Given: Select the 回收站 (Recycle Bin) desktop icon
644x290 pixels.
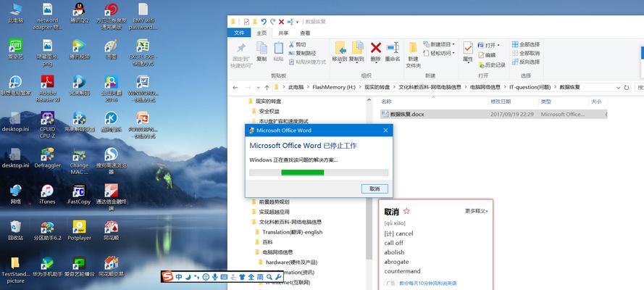Looking at the screenshot, I should pyautogui.click(x=16, y=230).
